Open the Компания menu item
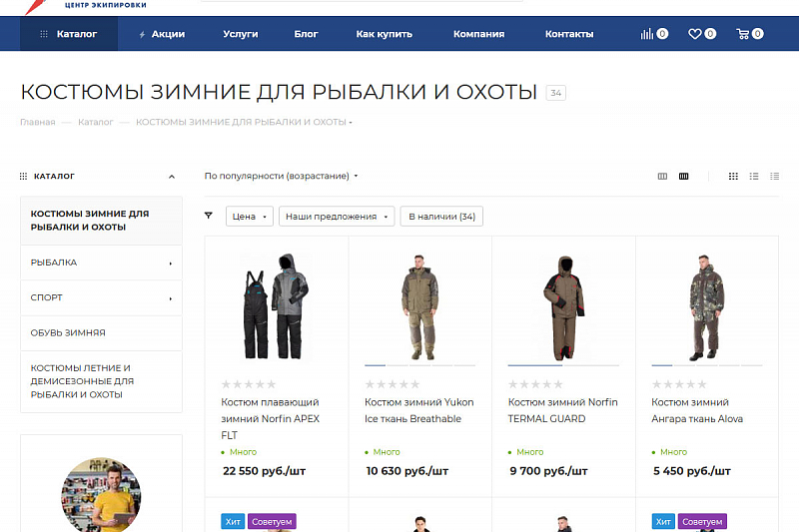The width and height of the screenshot is (799, 532). click(479, 34)
